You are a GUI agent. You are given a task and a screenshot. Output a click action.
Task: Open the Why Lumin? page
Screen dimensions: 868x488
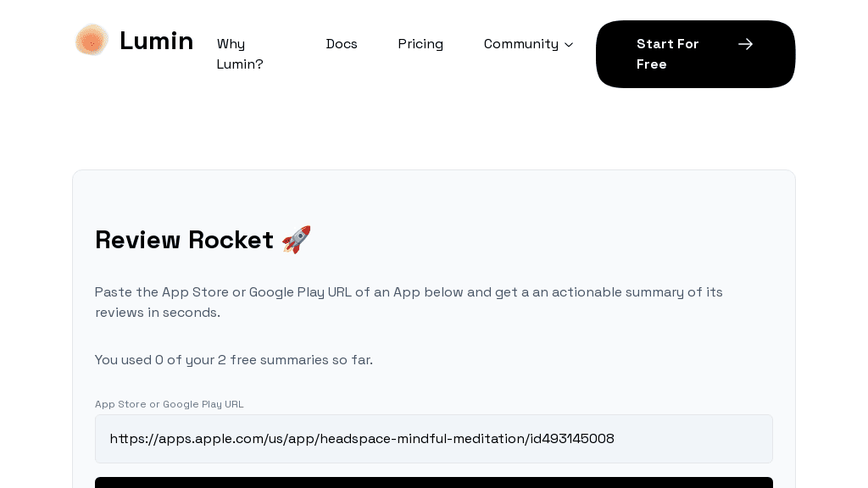[x=240, y=53]
